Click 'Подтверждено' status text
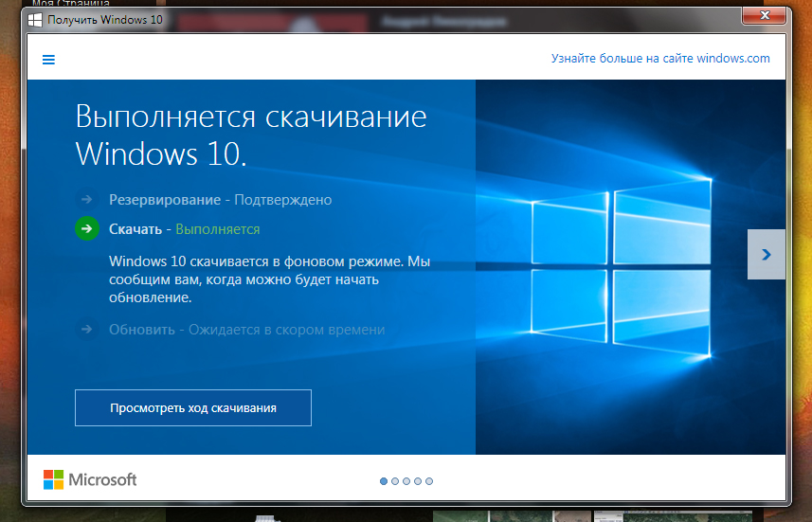The image size is (812, 522). point(283,200)
